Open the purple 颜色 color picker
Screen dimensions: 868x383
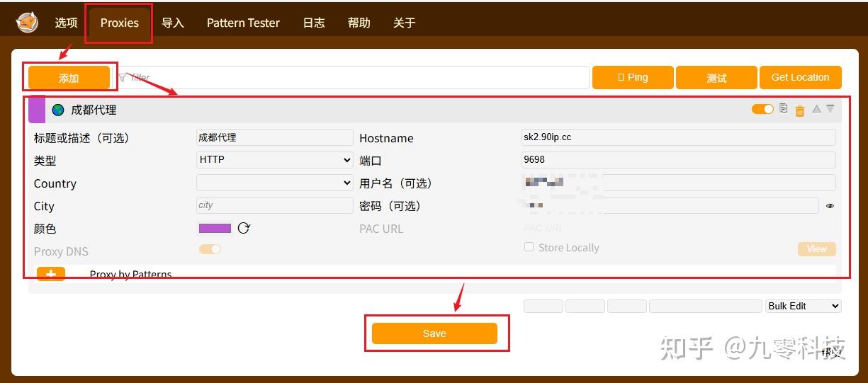(x=215, y=228)
